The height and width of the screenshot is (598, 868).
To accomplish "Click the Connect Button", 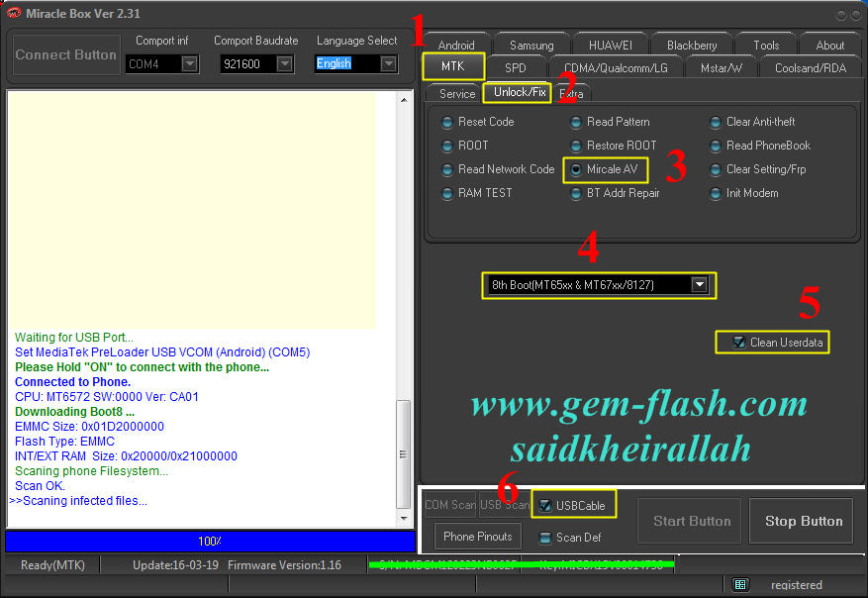I will pyautogui.click(x=66, y=54).
